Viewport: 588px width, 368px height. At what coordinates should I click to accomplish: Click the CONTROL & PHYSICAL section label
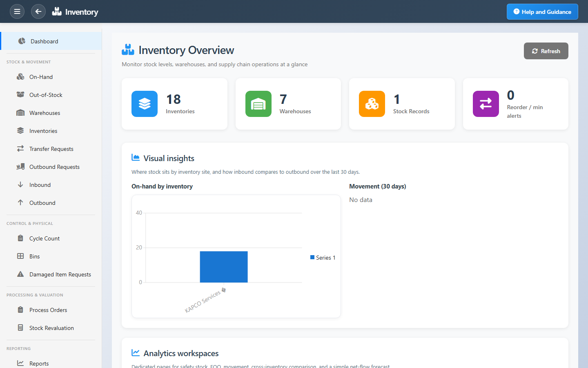(30, 224)
